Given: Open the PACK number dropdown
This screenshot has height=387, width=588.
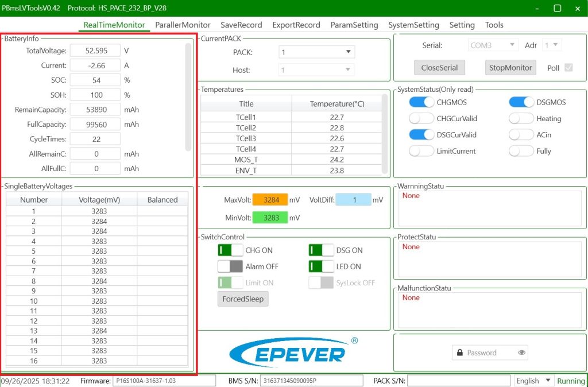Looking at the screenshot, I should [316, 52].
